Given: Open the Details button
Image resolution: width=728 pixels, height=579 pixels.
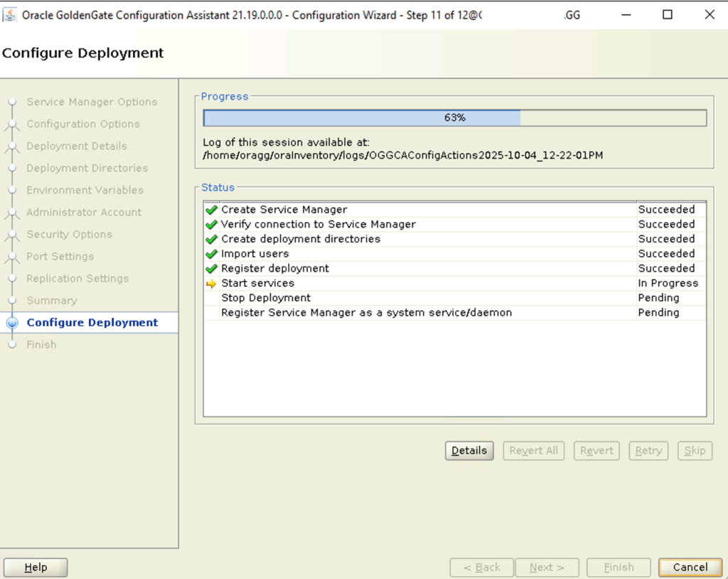Looking at the screenshot, I should (x=469, y=450).
